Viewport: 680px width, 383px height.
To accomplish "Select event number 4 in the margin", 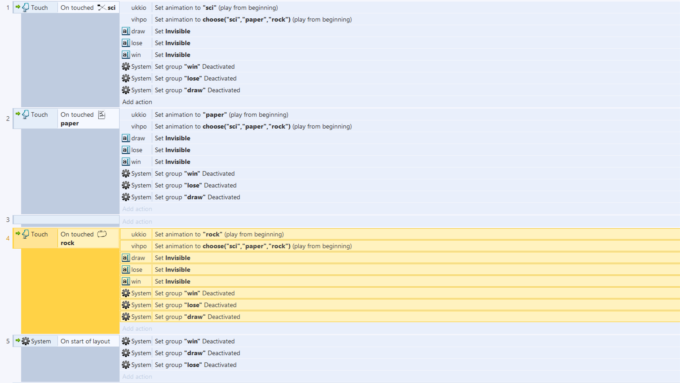I will [x=8, y=238].
